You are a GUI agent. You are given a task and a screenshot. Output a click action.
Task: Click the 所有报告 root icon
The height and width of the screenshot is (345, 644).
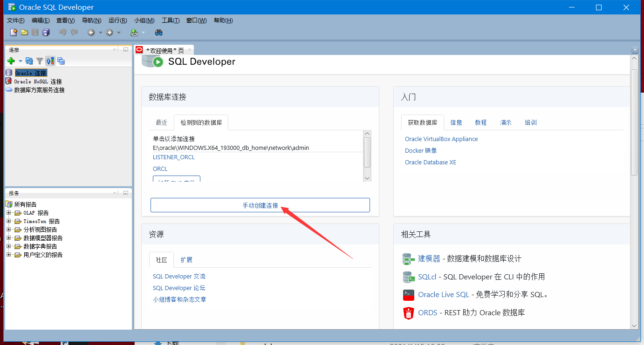click(x=9, y=204)
